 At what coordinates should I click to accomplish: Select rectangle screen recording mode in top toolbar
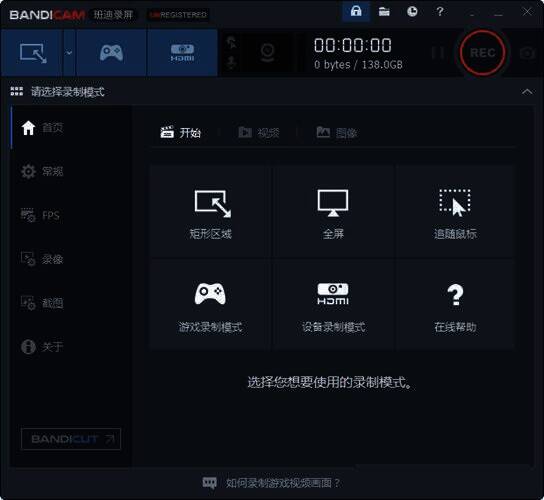32,53
